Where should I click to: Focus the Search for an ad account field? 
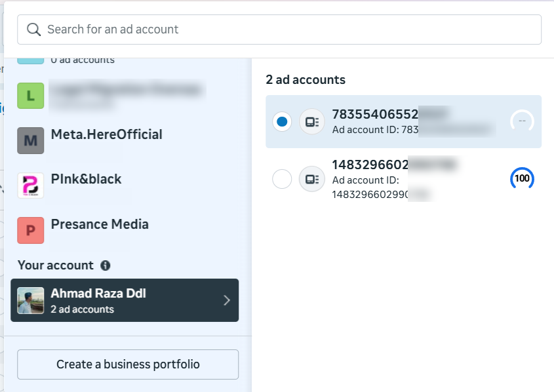pos(279,29)
